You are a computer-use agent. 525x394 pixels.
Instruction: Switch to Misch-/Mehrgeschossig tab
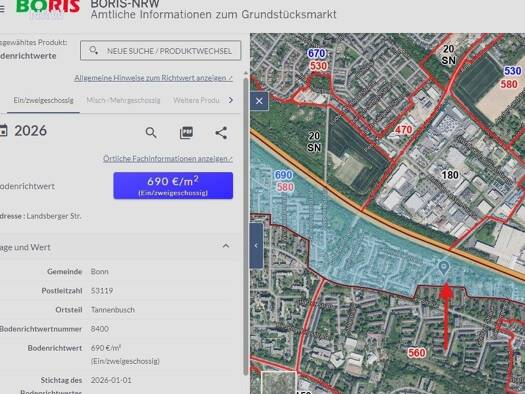click(123, 100)
